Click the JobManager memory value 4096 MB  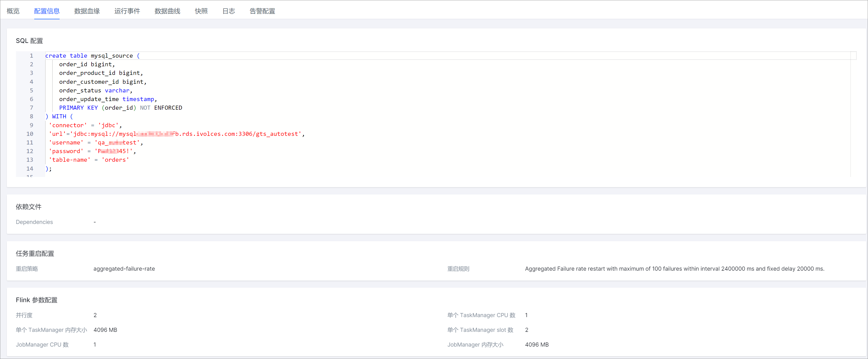(537, 345)
